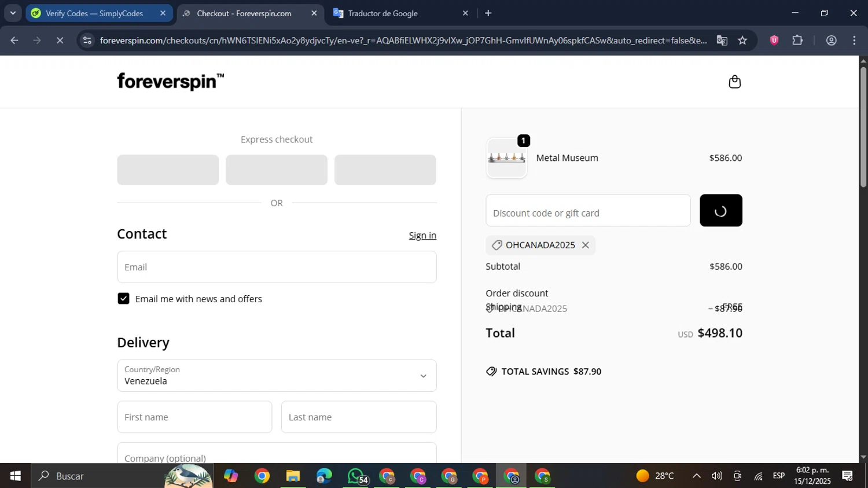This screenshot has width=868, height=488.
Task: Bookmark this page with star icon
Action: pos(742,41)
